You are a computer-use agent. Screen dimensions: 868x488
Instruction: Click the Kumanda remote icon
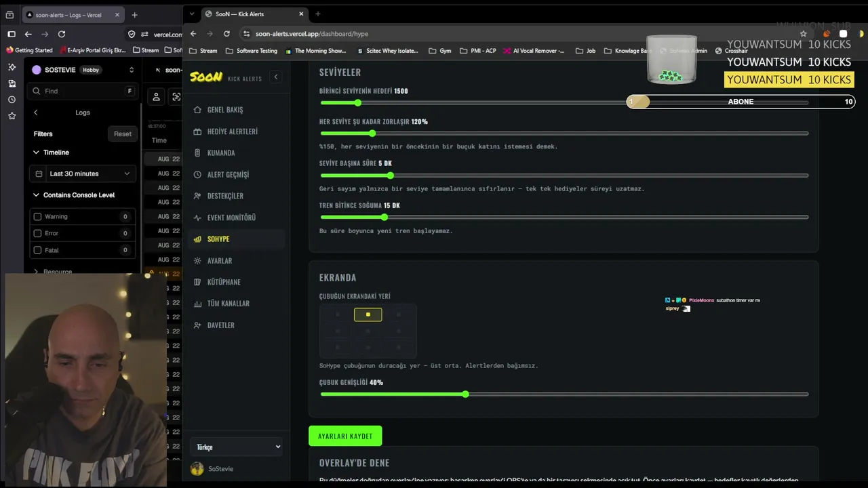pos(197,153)
